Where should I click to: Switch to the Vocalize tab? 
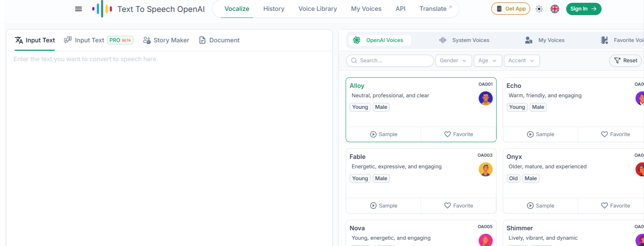[x=237, y=9]
